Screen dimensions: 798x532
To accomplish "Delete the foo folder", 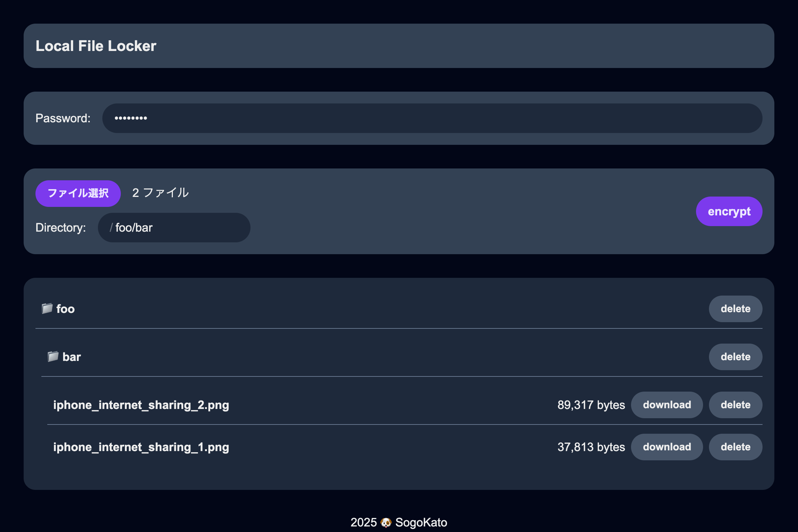I will (735, 309).
